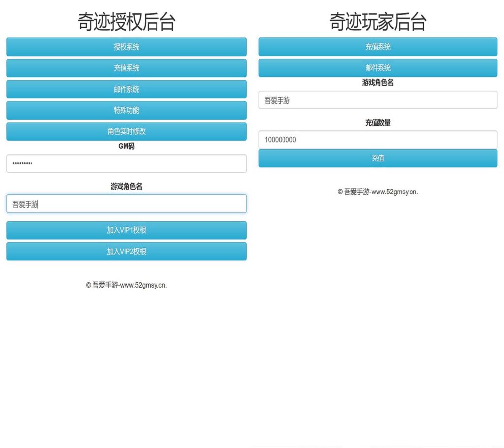Screen dimensions: 504x448
Task: Open 邮件系统 on the left panel
Action: click(126, 89)
